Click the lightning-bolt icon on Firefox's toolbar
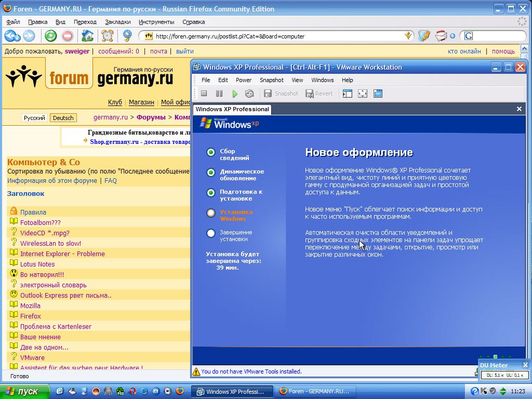Image resolution: width=532 pixels, height=399 pixels. tap(424, 36)
